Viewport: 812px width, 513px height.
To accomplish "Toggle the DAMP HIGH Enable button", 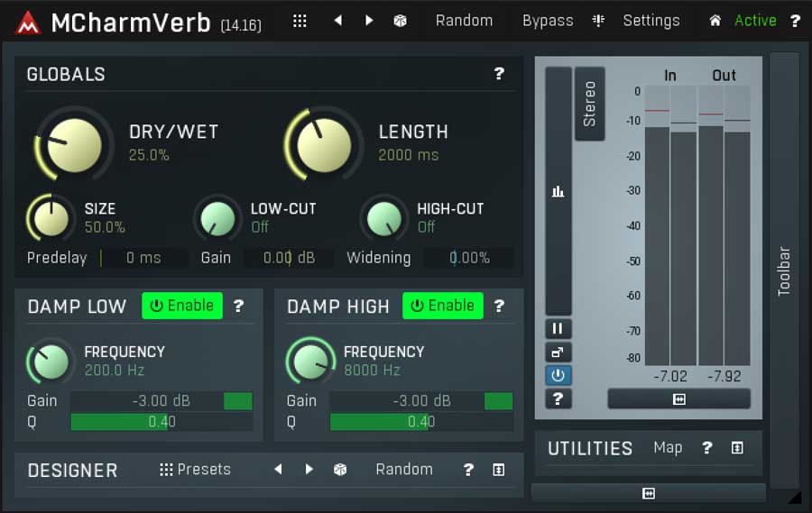I will point(443,306).
